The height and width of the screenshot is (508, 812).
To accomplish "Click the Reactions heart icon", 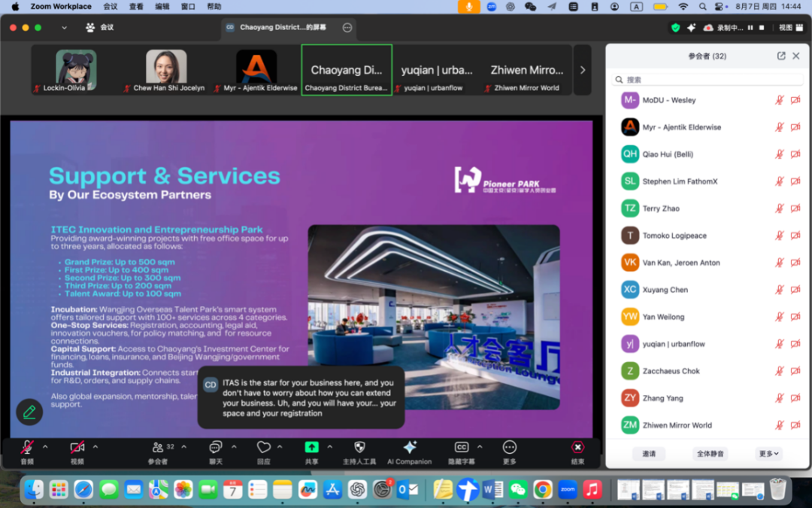I will tap(263, 447).
